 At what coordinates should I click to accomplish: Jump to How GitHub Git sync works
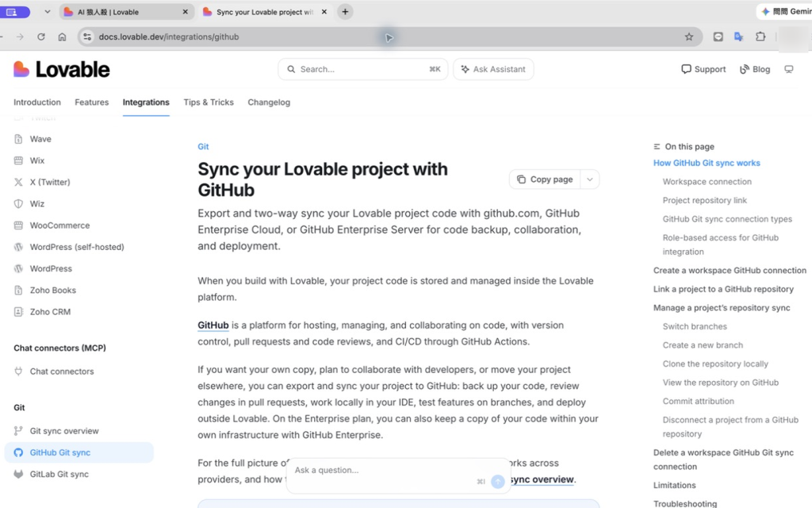click(707, 163)
